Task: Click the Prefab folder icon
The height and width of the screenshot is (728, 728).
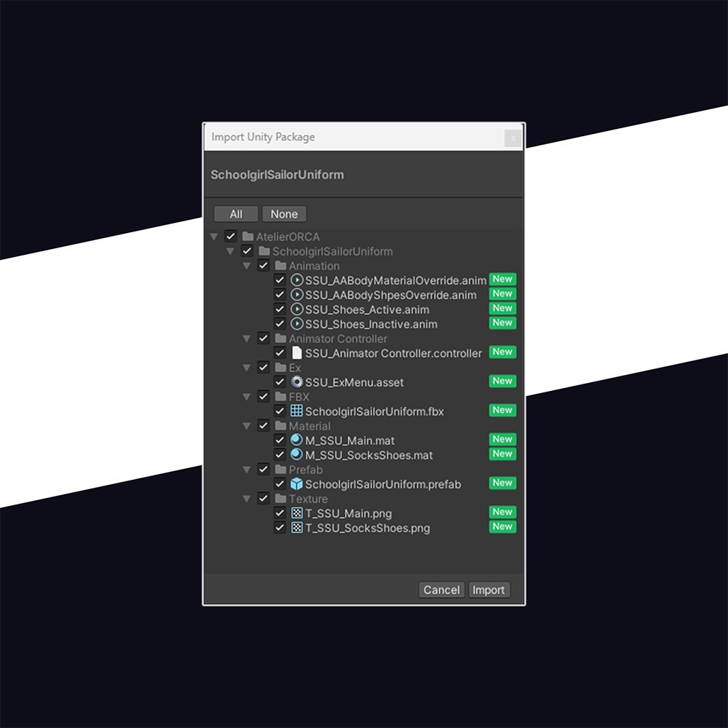Action: click(280, 469)
